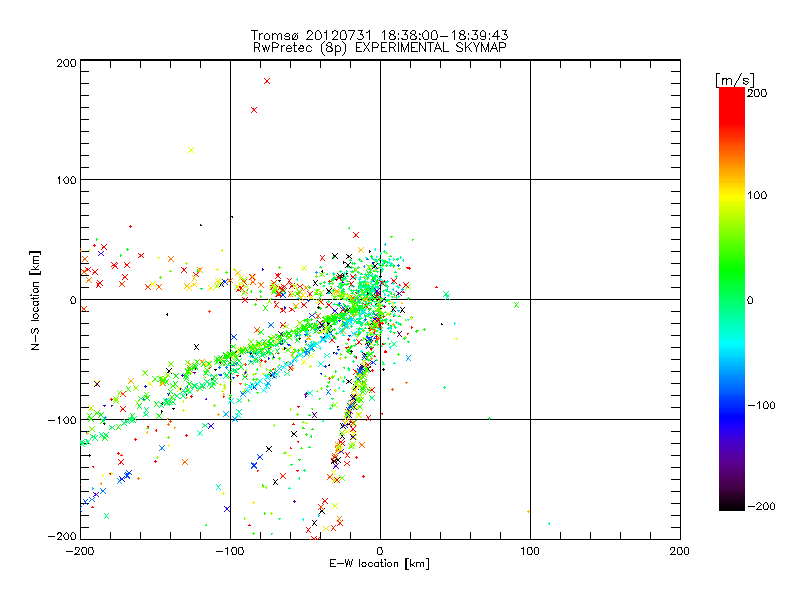Click the "E-W location [km]" axis label
800x600 pixels.
pyautogui.click(x=379, y=564)
